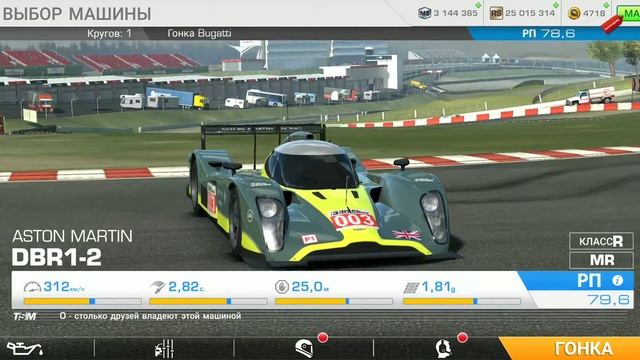This screenshot has height=360, width=640.
Task: Click the acceleration stat icon
Action: pyautogui.click(x=158, y=287)
